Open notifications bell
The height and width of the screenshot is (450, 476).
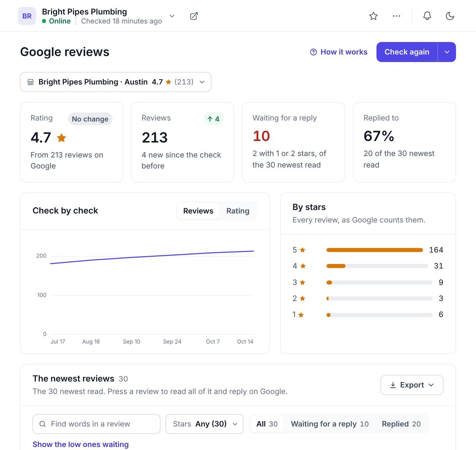427,16
